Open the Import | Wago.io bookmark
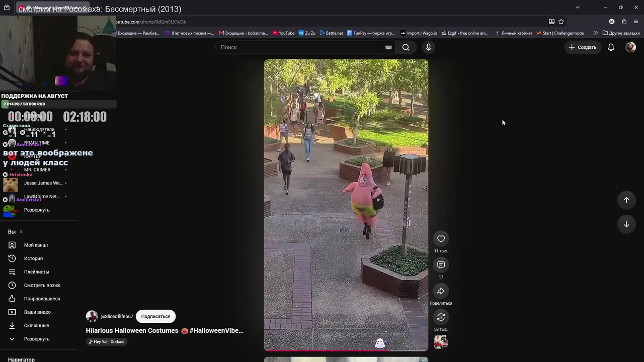The height and width of the screenshot is (362, 644). pos(419,33)
